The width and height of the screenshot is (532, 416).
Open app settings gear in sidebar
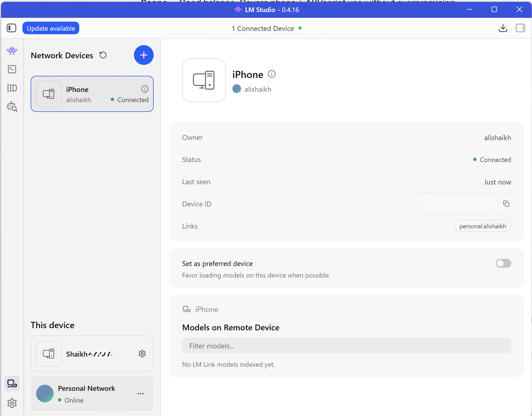tap(12, 403)
